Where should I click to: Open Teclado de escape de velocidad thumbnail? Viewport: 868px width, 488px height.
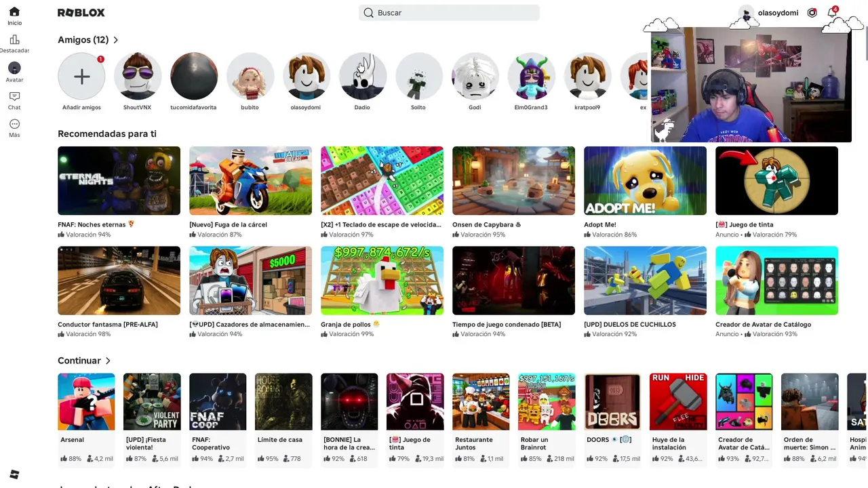pos(382,180)
